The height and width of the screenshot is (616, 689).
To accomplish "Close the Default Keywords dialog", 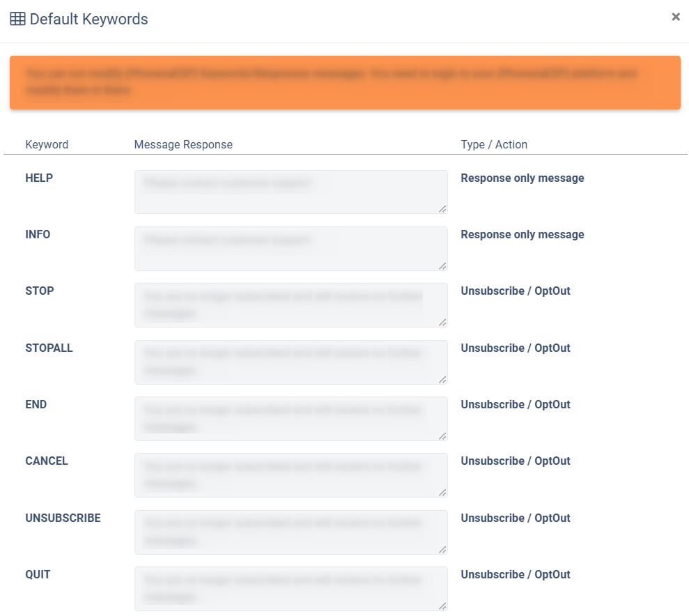I will tap(675, 17).
